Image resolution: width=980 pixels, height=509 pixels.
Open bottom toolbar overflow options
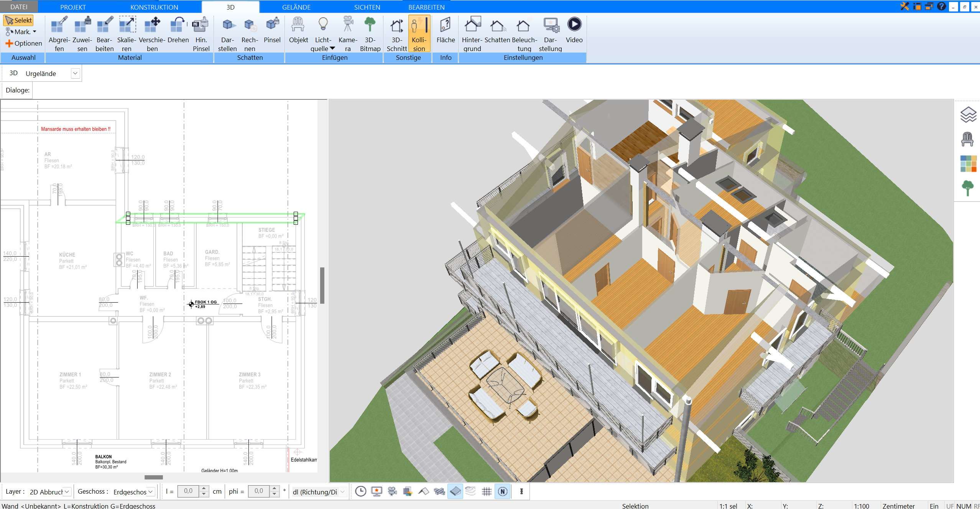(x=521, y=491)
